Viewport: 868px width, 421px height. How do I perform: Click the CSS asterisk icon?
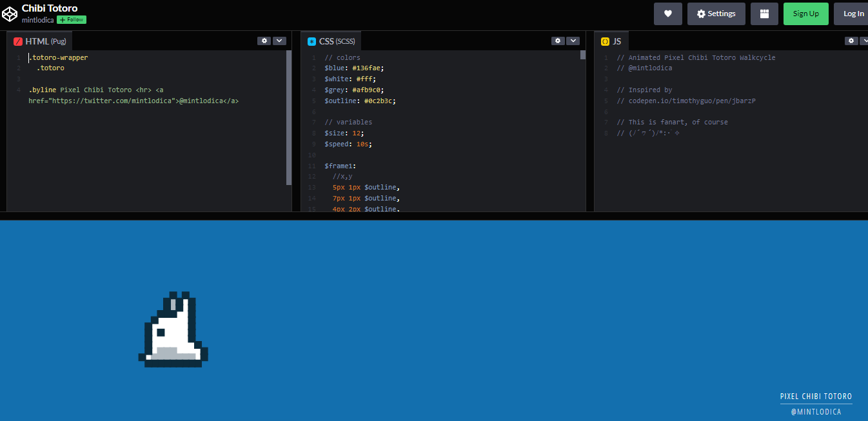tap(312, 41)
